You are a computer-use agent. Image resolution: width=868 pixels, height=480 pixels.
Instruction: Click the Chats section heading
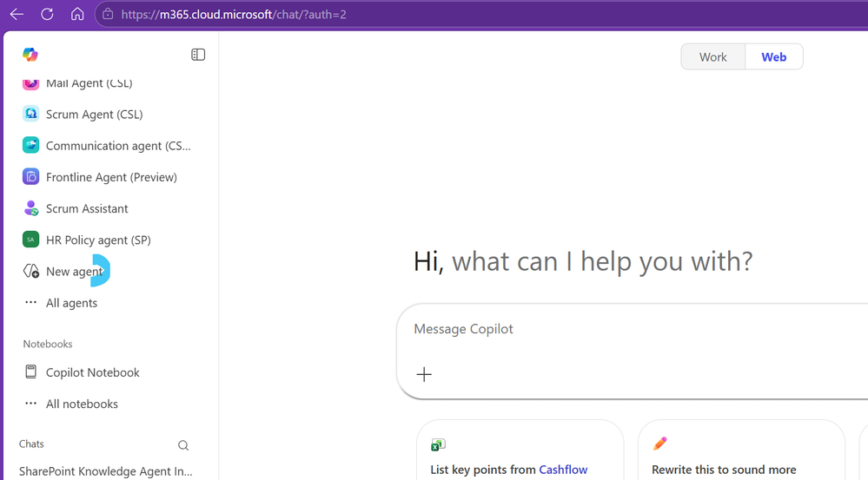click(x=31, y=444)
